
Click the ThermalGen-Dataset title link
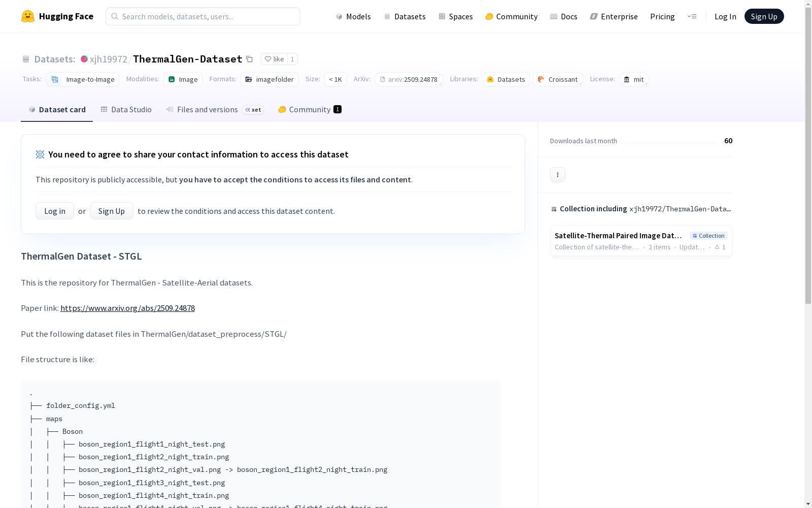click(x=188, y=59)
